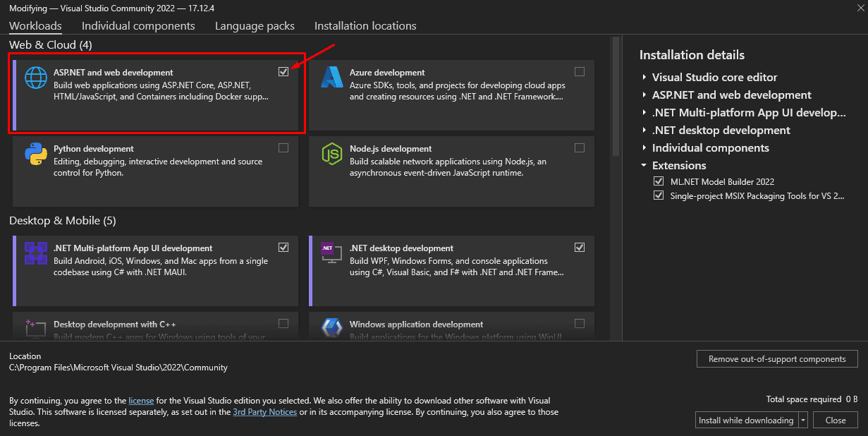
Task: Click the Close button
Action: click(x=836, y=420)
